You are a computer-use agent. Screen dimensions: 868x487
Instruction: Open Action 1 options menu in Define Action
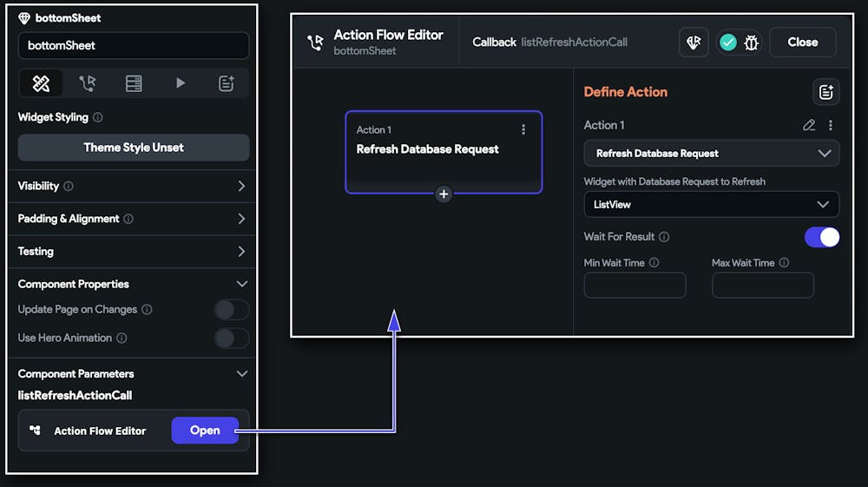pyautogui.click(x=831, y=126)
